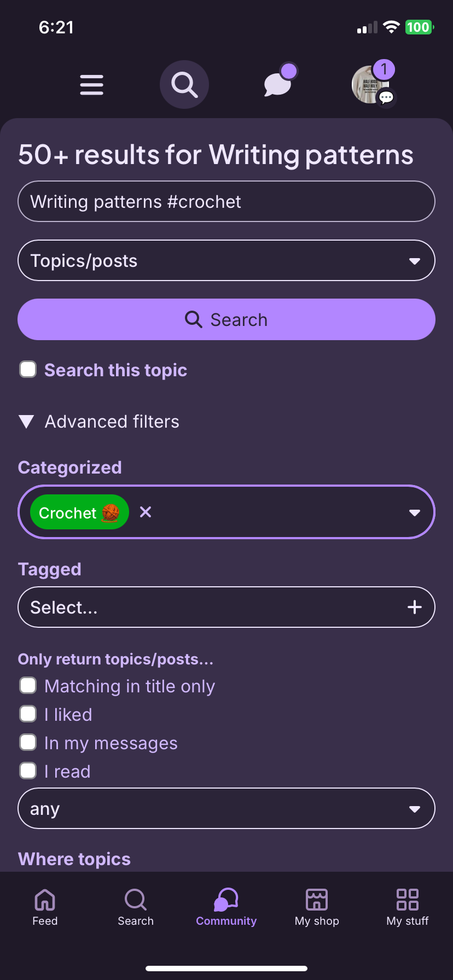Enable the Search this topic checkbox
453x980 pixels.
point(28,370)
